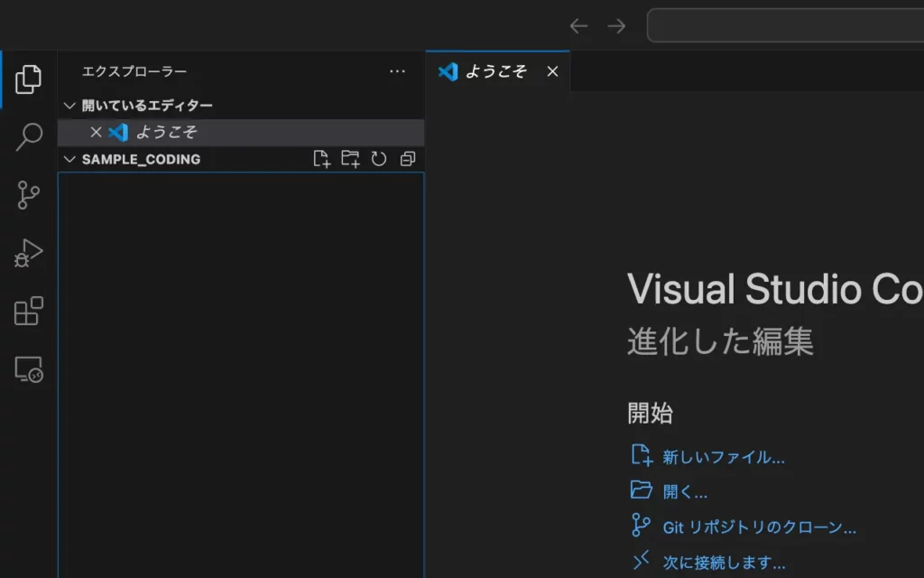Click the 進化した編集 subtitle text
924x578 pixels.
(x=720, y=341)
